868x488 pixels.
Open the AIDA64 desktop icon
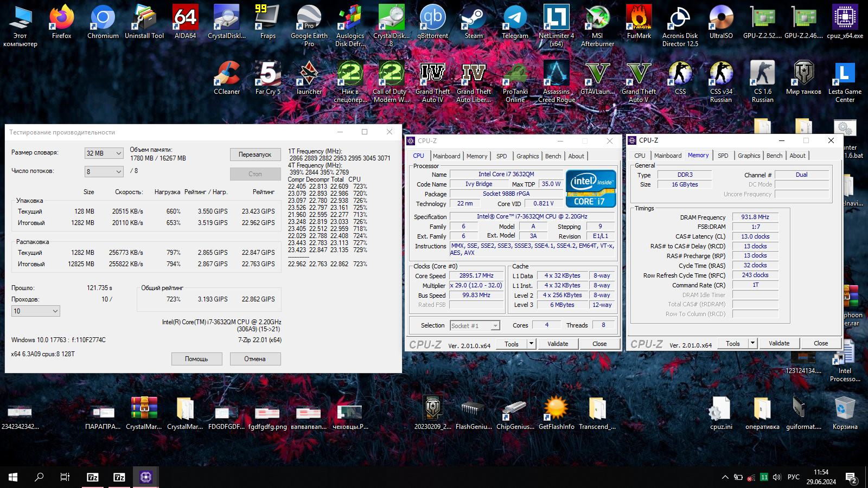[185, 22]
